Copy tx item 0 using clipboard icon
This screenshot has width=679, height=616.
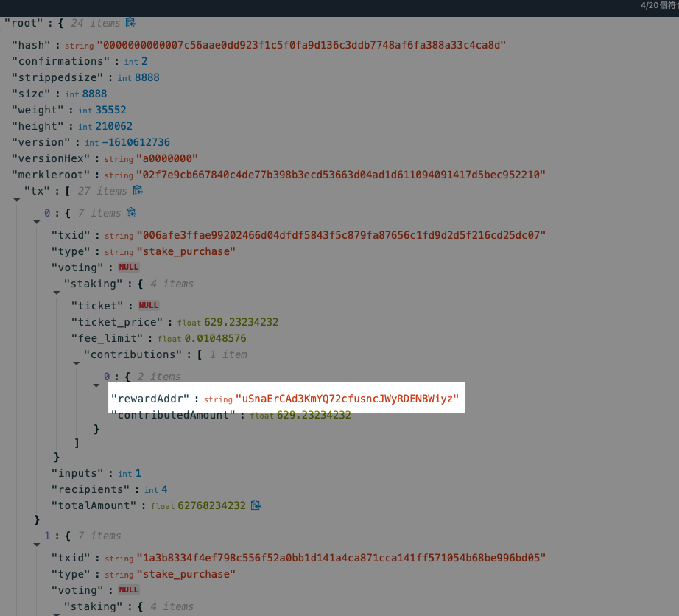[x=131, y=213]
